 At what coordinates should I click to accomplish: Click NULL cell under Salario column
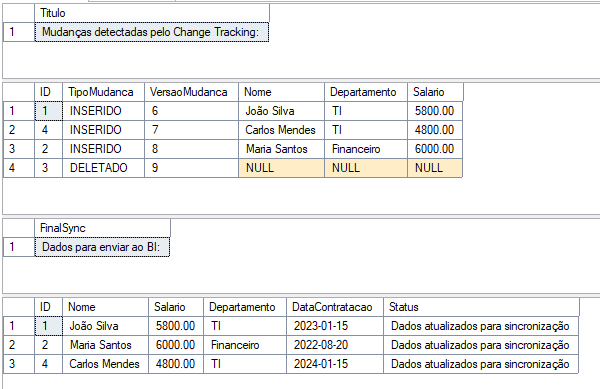point(435,168)
